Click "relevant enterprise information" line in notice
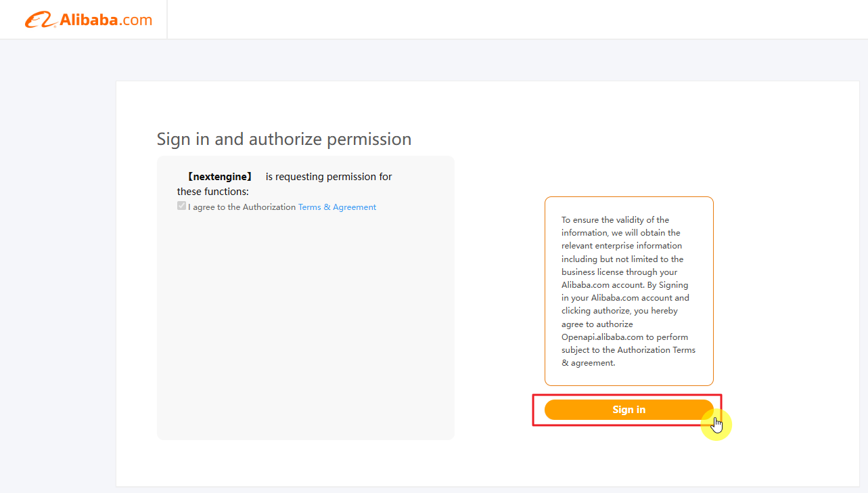Image resolution: width=868 pixels, height=493 pixels. click(x=622, y=246)
